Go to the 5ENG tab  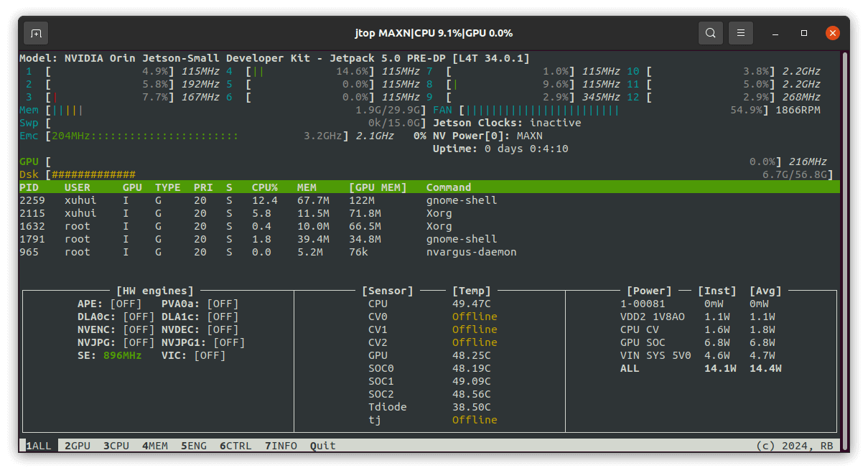tap(194, 446)
